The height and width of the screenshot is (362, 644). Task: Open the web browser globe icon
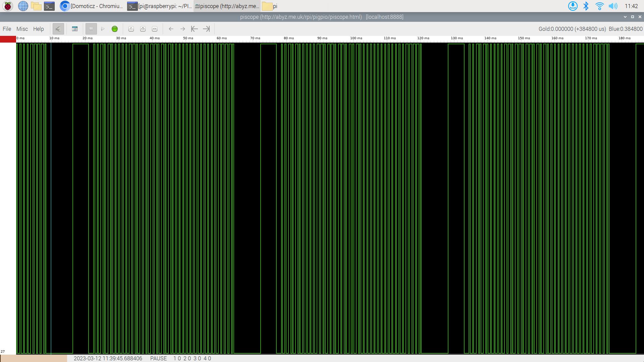click(23, 6)
